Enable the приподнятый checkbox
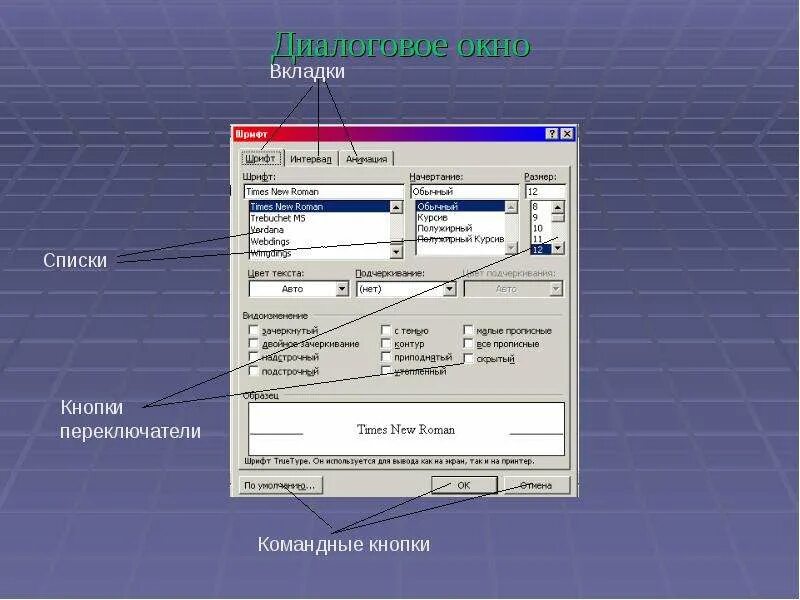This screenshot has width=800, height=600. coord(386,357)
